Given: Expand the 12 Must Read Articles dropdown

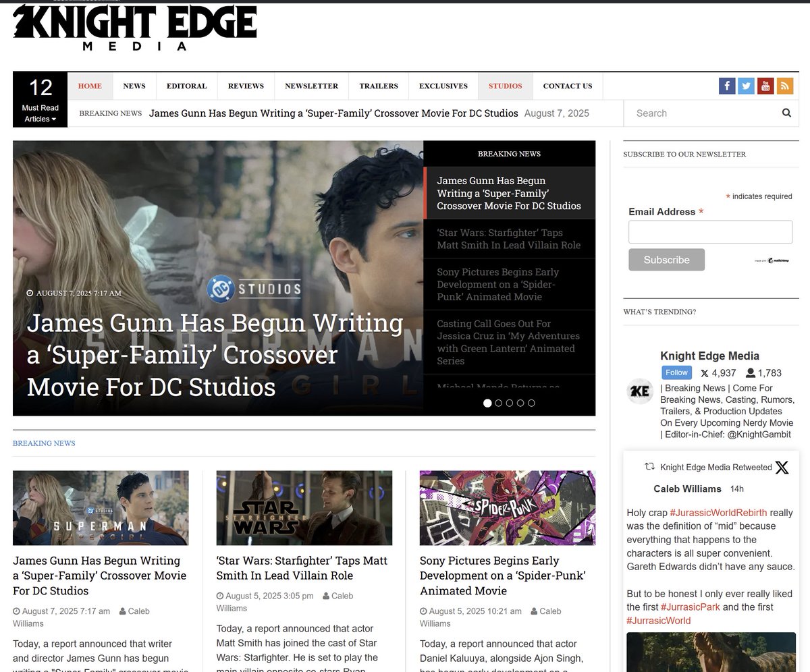Looking at the screenshot, I should pos(40,99).
